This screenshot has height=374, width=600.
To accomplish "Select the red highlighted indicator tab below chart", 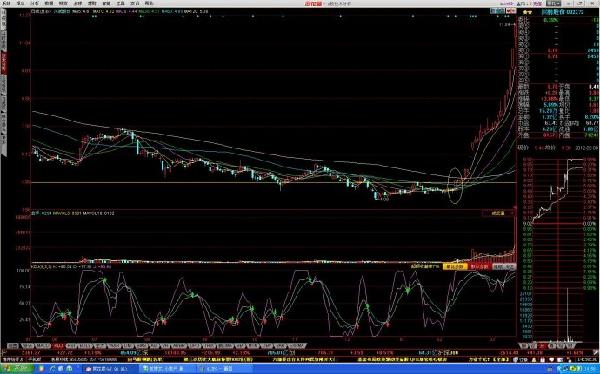I will coord(58,346).
